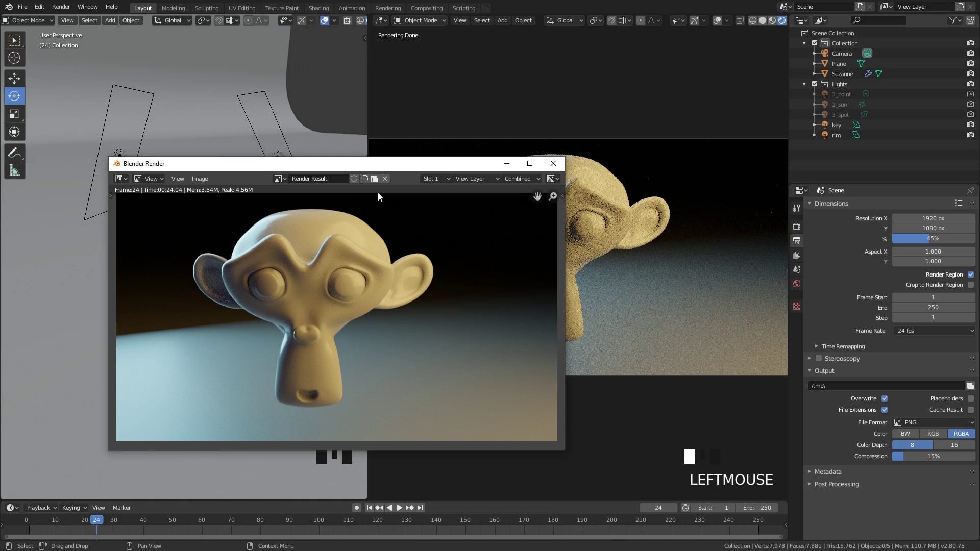Click the RGBA color mode button

coord(962,433)
